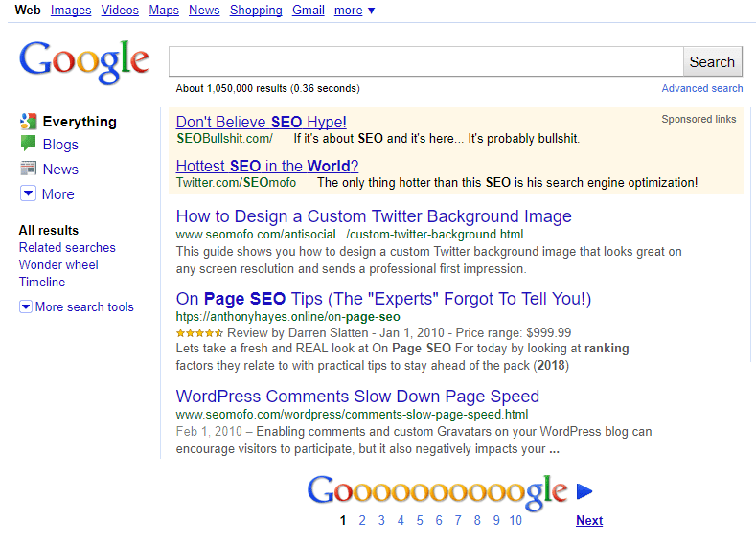The width and height of the screenshot is (756, 544).
Task: Click the Search button
Action: pyautogui.click(x=712, y=61)
